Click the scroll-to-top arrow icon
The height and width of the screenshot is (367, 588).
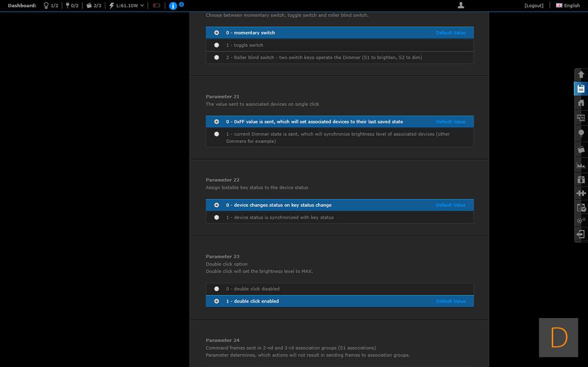[x=581, y=74]
